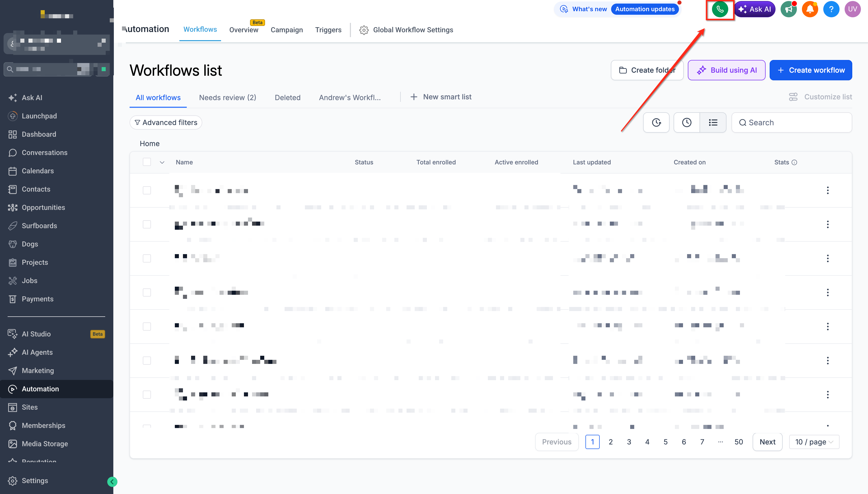
Task: Switch to the Overview Beta tab
Action: click(244, 30)
